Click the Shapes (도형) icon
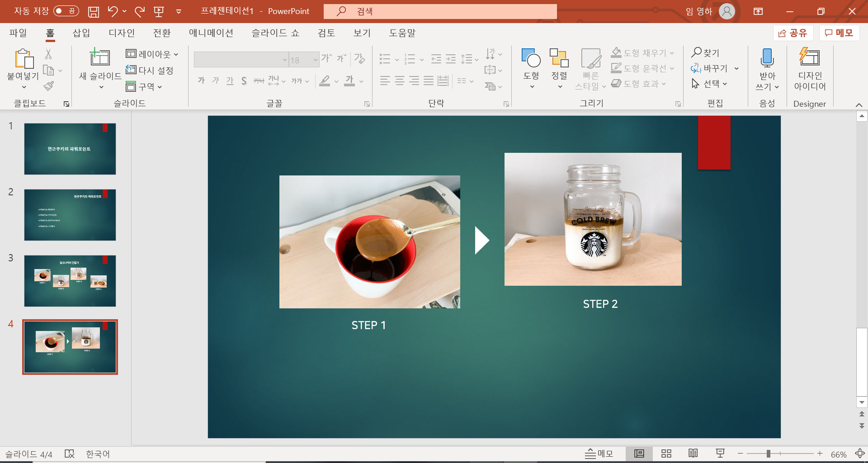This screenshot has height=463, width=868. tap(531, 58)
